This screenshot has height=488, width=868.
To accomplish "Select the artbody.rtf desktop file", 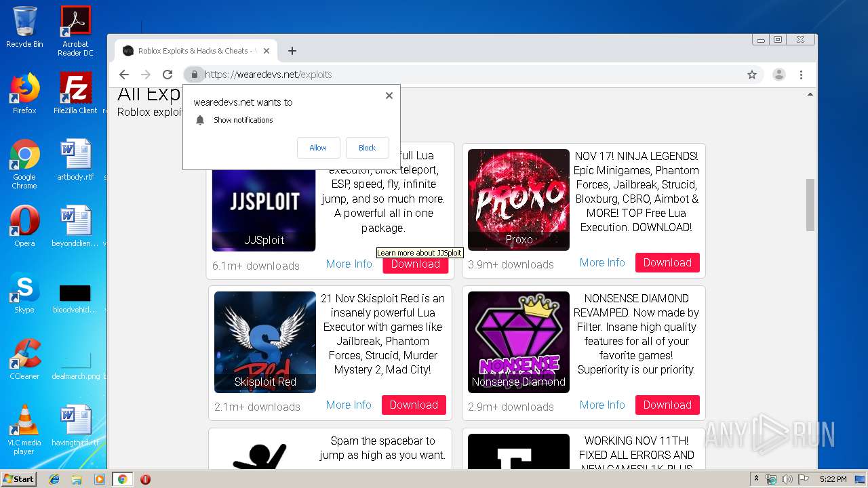I will [x=75, y=160].
